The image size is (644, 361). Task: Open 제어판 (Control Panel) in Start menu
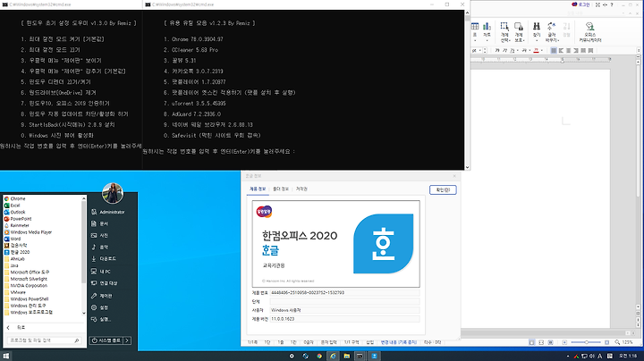(102, 296)
